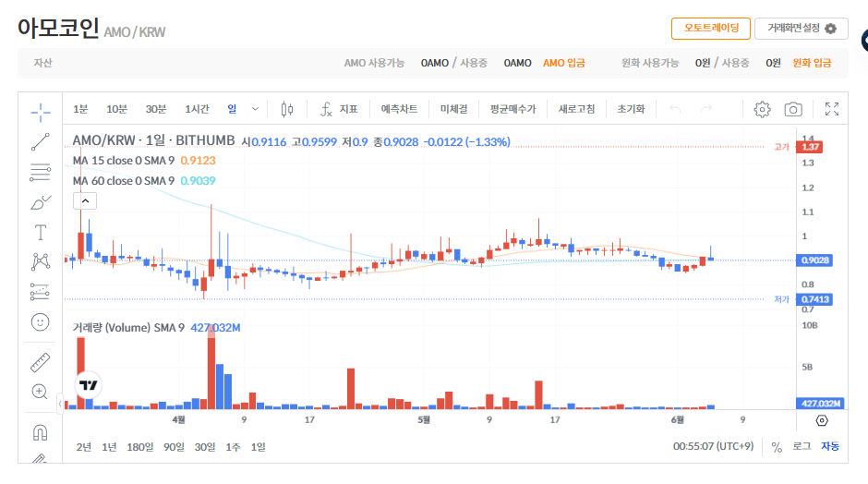This screenshot has height=484, width=868.
Task: Toggle 자동 auto scale
Action: [x=830, y=446]
